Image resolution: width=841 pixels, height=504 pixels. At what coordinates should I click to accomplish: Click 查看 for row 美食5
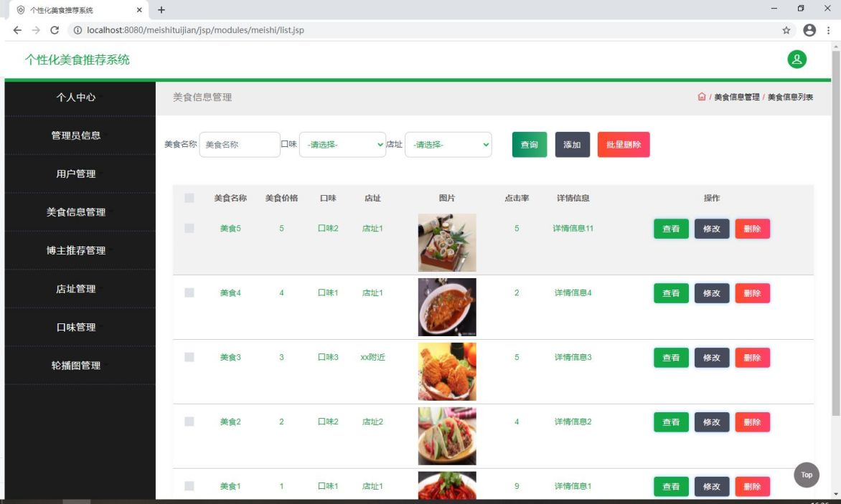pyautogui.click(x=671, y=229)
